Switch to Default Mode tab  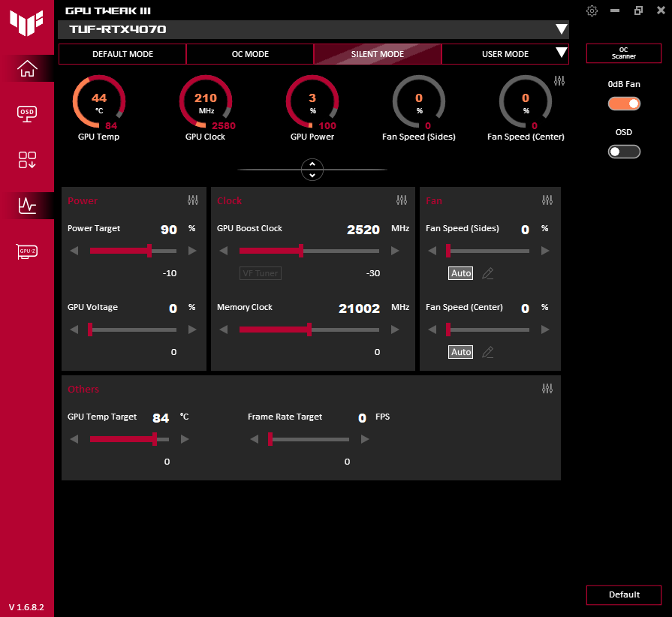coord(122,54)
